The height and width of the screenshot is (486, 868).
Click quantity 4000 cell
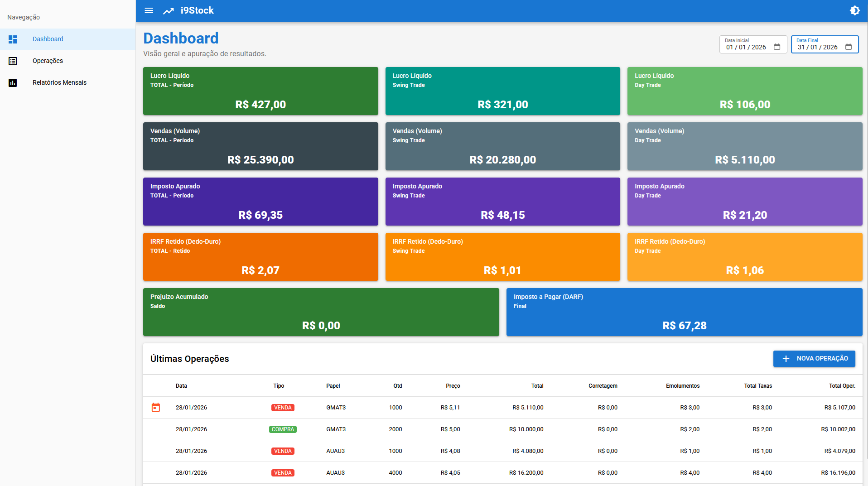pos(395,473)
